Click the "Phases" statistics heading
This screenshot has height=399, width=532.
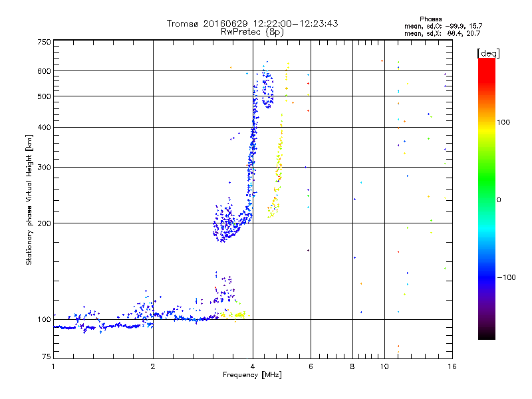(430, 19)
